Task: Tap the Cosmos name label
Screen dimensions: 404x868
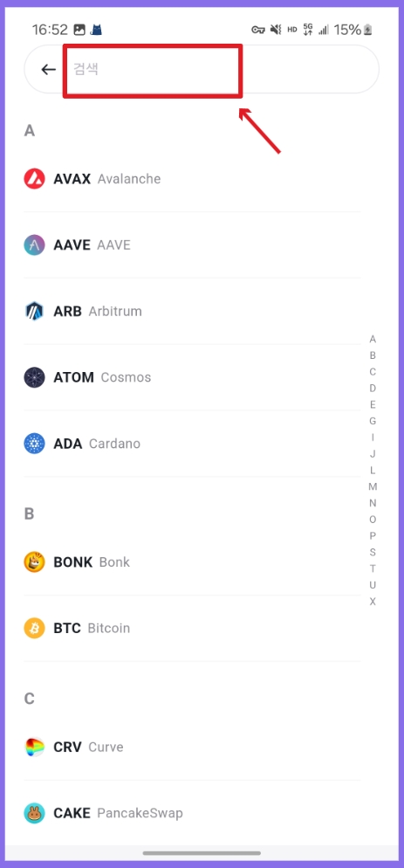Action: pyautogui.click(x=126, y=377)
